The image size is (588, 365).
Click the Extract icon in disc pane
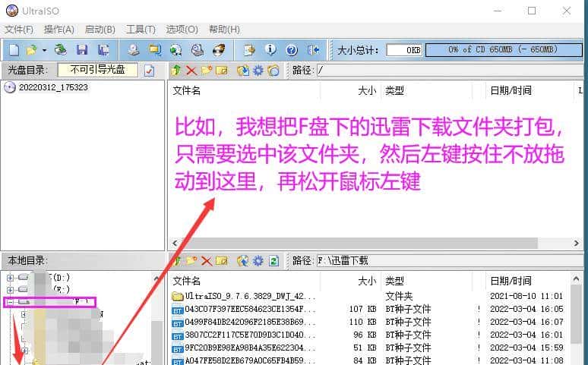coord(243,70)
